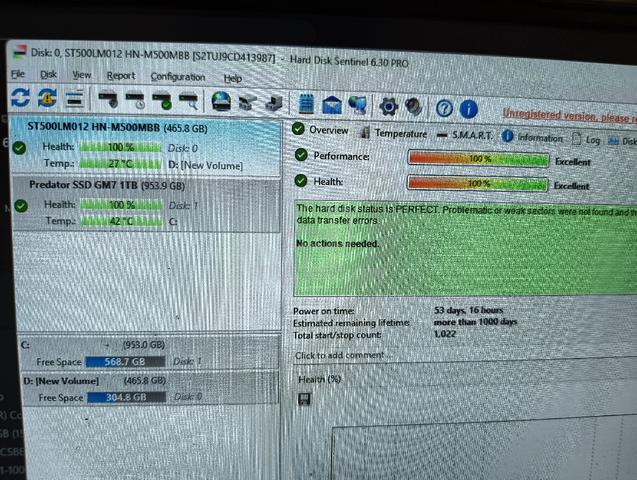The image size is (637, 480).
Task: Click the blue information about icon
Action: tap(468, 109)
